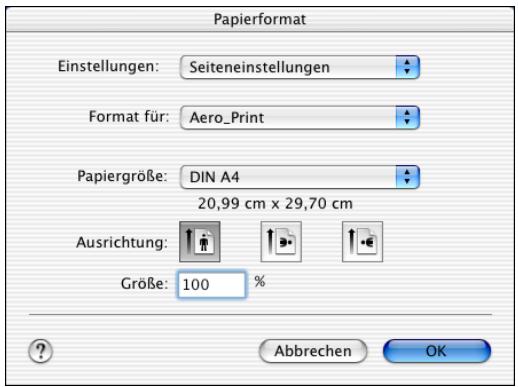Click the Größe percentage input field
The height and width of the screenshot is (387, 518).
tap(212, 285)
